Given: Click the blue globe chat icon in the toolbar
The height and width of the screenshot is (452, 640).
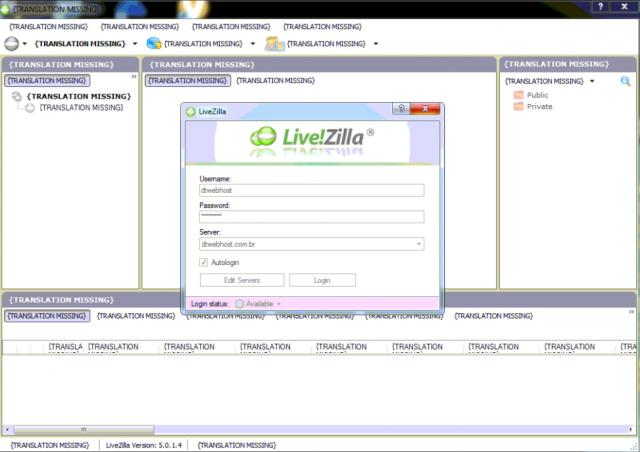Looking at the screenshot, I should click(154, 43).
